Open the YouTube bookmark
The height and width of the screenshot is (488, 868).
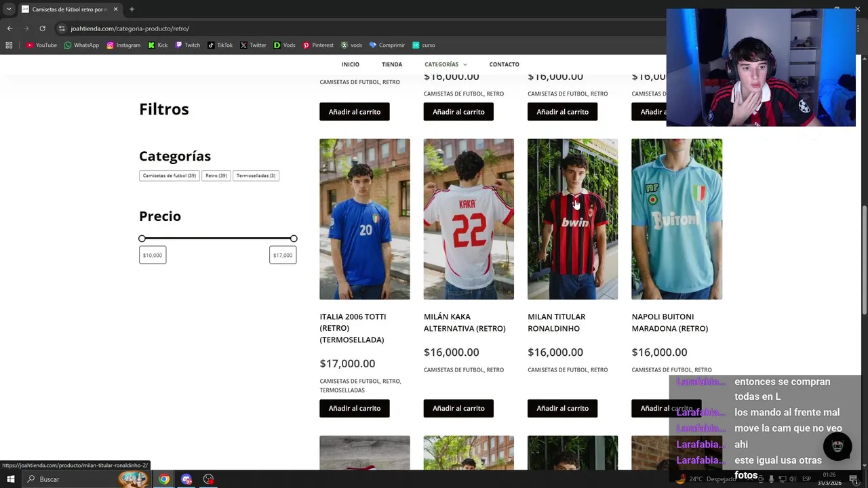pos(41,45)
